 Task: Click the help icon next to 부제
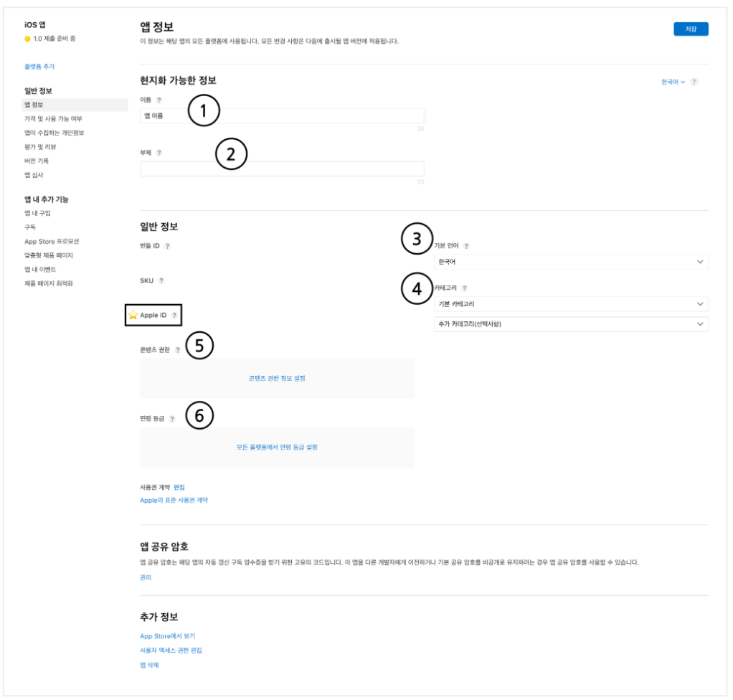[x=159, y=153]
